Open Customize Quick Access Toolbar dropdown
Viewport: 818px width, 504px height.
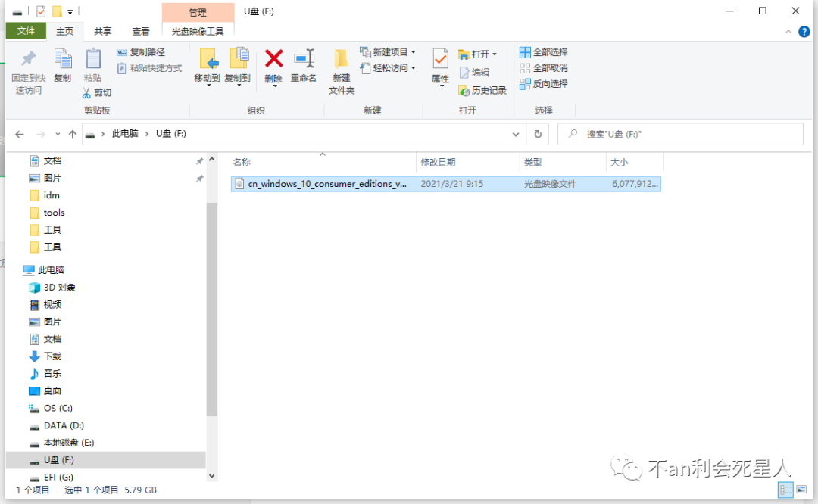pos(70,11)
